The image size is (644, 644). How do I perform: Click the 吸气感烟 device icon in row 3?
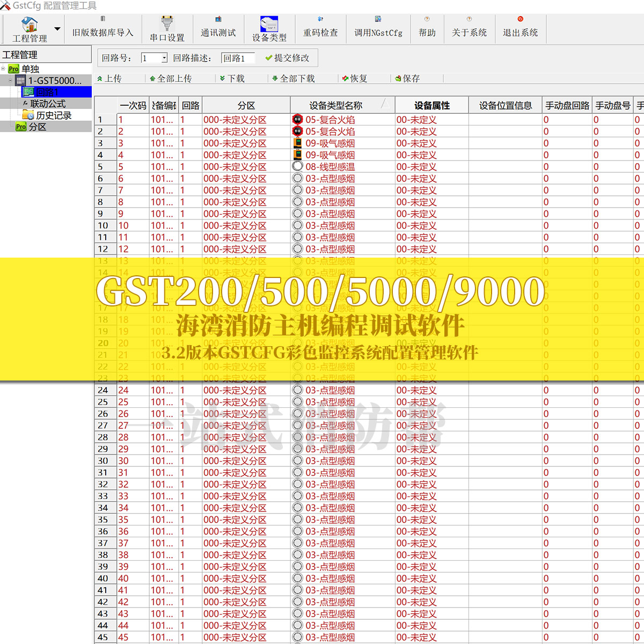298,143
